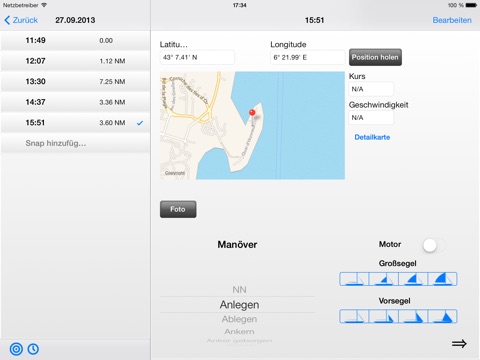Select the second Vorsegel sail icon
Screen dimensions: 480x360
[x=383, y=316]
